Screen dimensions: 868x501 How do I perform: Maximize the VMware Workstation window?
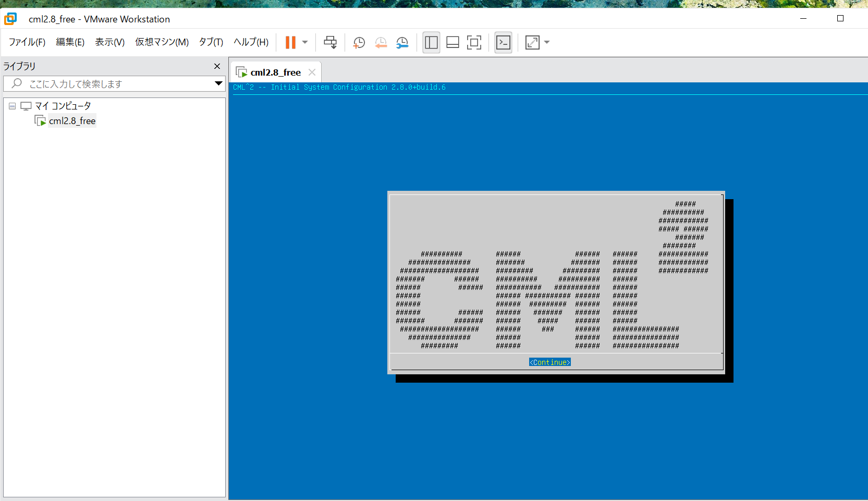840,18
